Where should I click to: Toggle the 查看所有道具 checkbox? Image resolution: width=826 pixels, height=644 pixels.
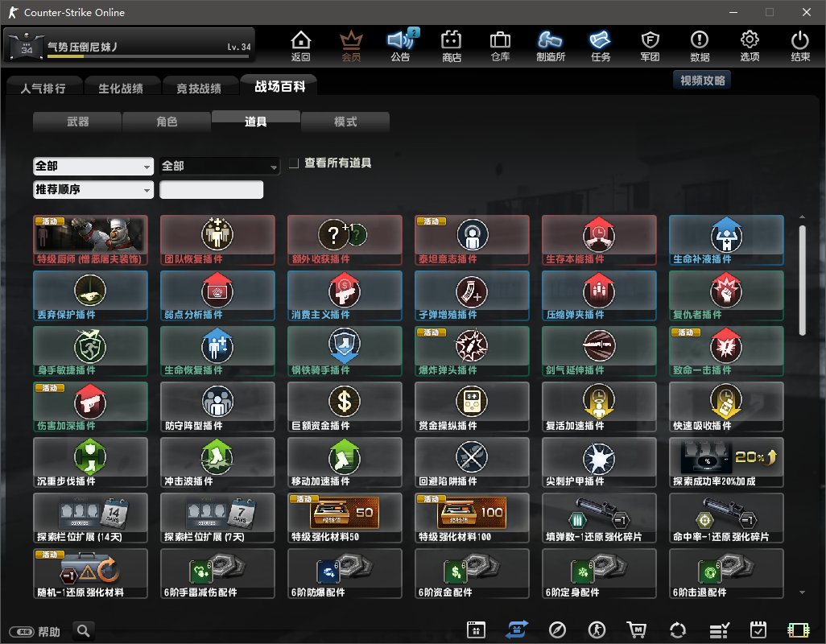(x=294, y=163)
